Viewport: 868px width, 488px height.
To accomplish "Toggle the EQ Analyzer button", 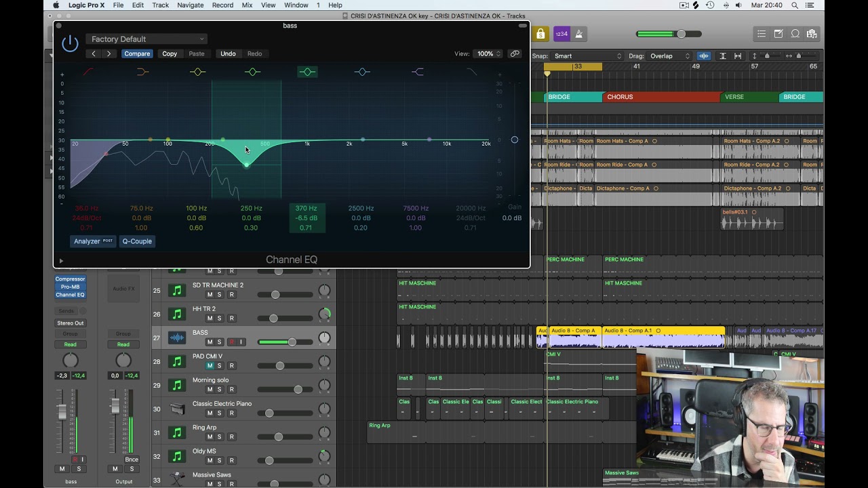I will [94, 241].
